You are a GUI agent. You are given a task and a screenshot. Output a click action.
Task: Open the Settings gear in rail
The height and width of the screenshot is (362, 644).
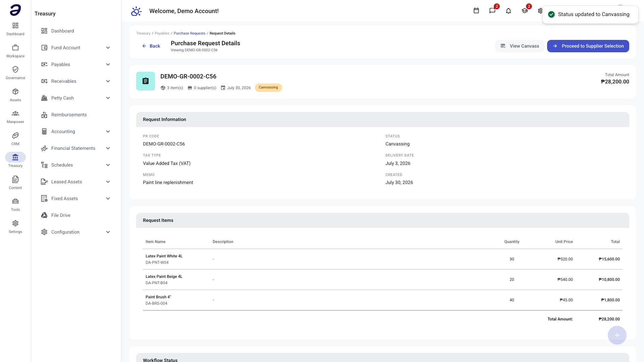15,223
